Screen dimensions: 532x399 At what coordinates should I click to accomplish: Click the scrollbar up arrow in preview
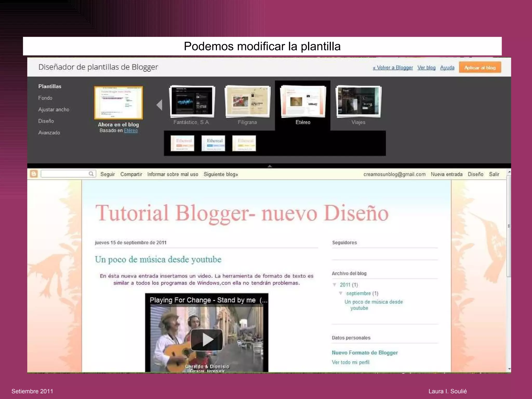pyautogui.click(x=509, y=172)
